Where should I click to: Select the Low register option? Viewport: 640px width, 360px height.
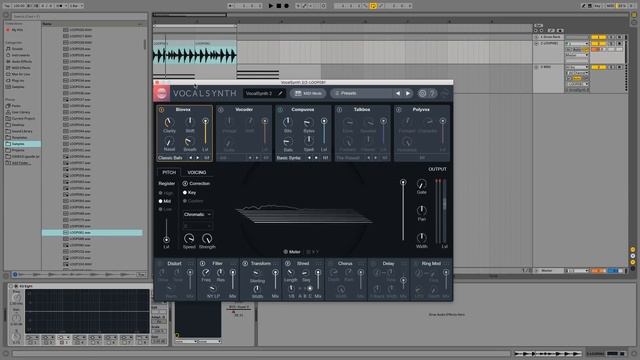(x=165, y=209)
